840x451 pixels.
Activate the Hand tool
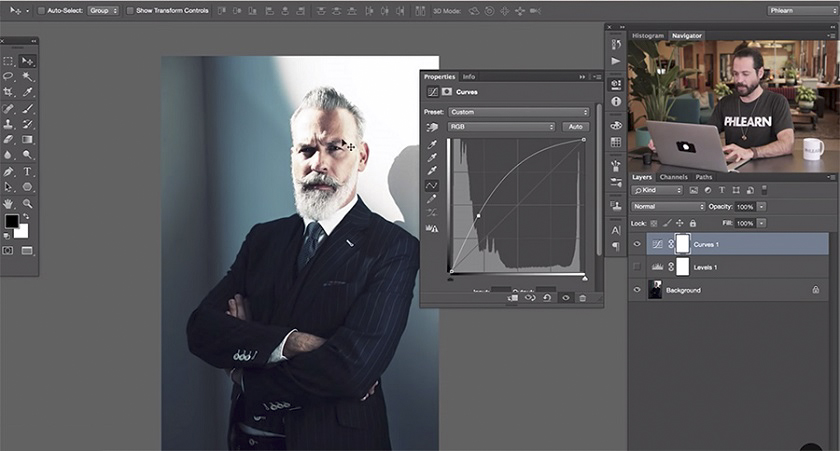[8, 203]
